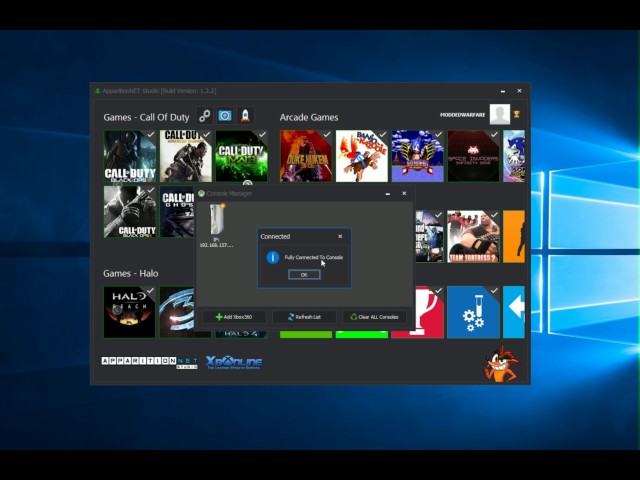The image size is (640, 480).
Task: Open the MODDEDWARFARE profile avatar
Action: tap(500, 114)
